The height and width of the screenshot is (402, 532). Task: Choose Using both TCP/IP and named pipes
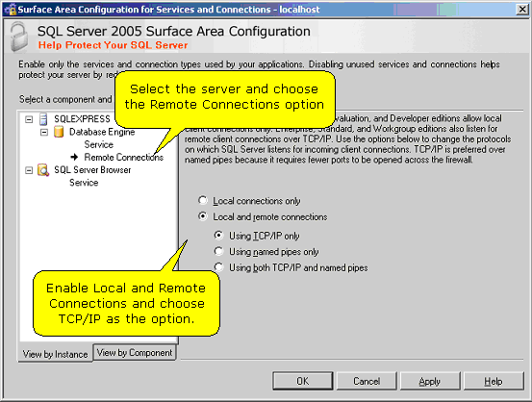point(218,267)
